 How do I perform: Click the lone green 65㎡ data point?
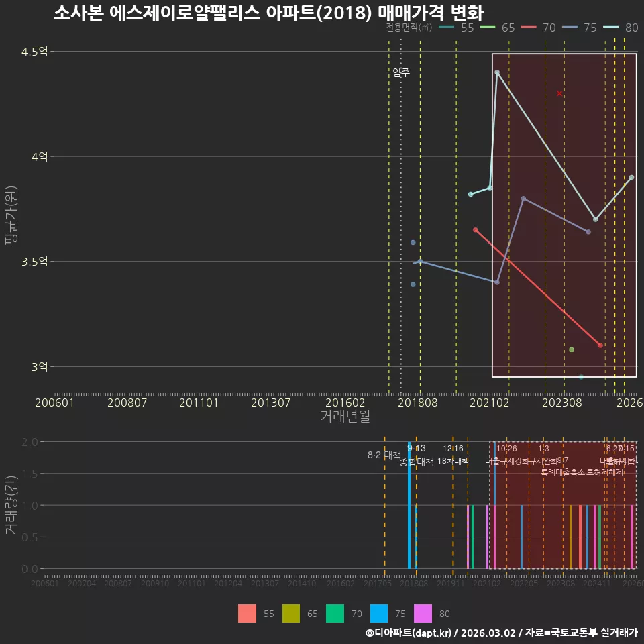(x=572, y=350)
